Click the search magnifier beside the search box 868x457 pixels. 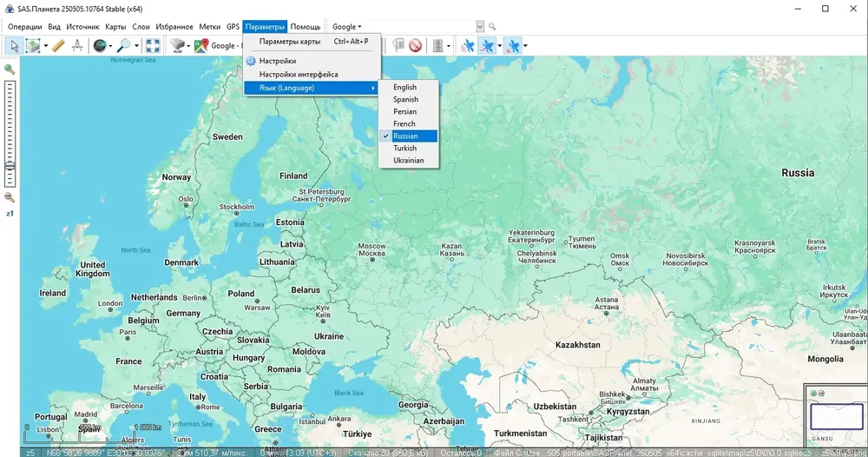pos(491,27)
